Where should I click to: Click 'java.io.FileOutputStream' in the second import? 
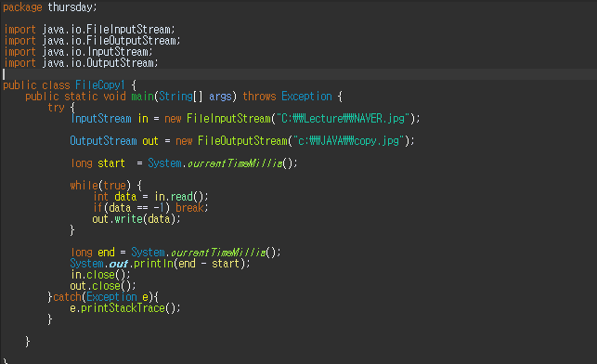coord(110,41)
